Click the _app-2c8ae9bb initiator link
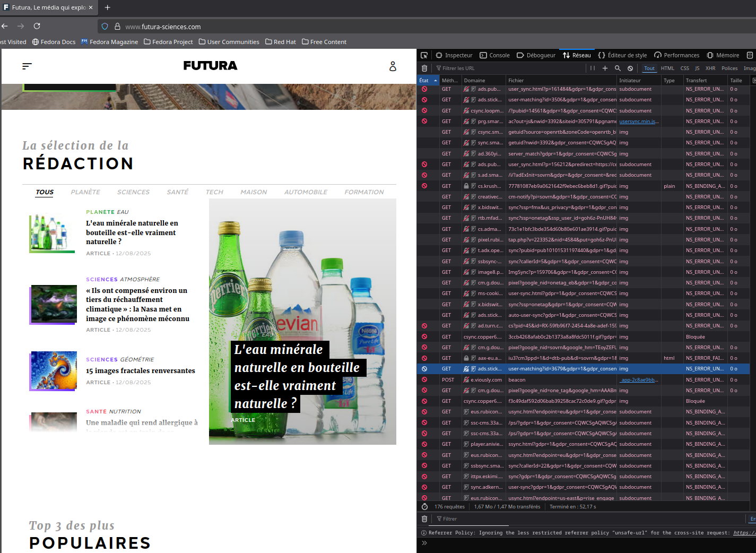Screen dimensions: 756x553 pos(639,379)
